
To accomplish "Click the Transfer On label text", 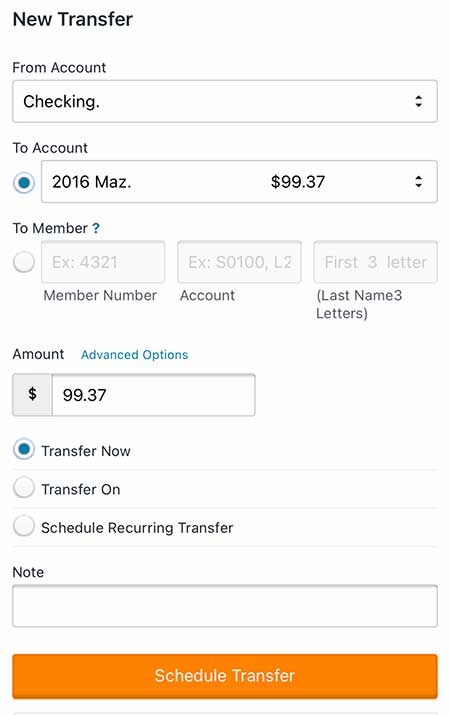I will click(81, 489).
